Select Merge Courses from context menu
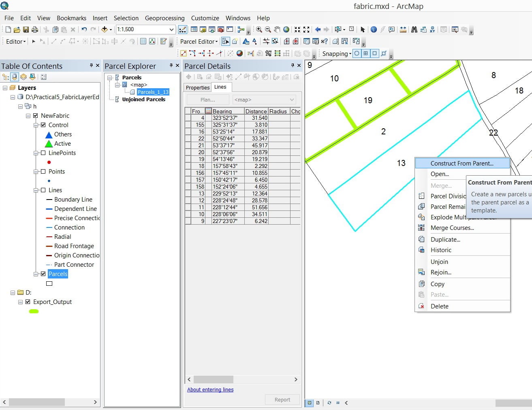The width and height of the screenshot is (532, 410). [x=462, y=228]
